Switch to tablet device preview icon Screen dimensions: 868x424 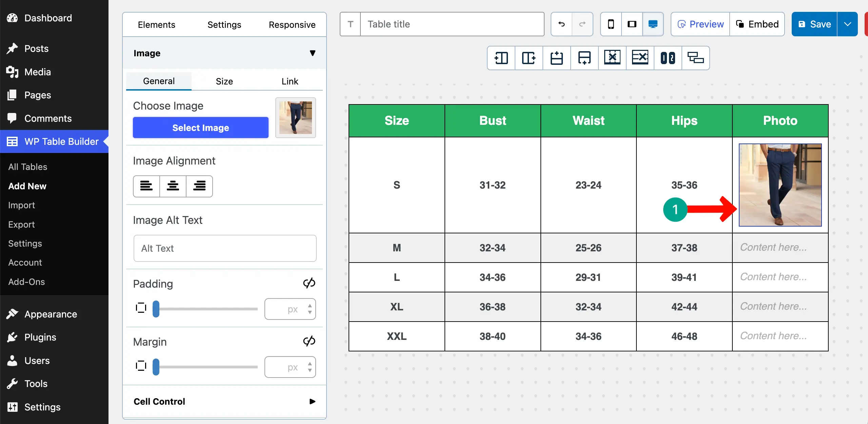pos(632,24)
